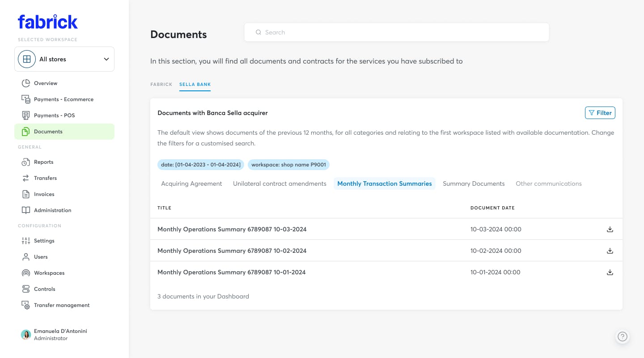This screenshot has height=358, width=644.
Task: Click the TITLE column header
Action: (164, 208)
